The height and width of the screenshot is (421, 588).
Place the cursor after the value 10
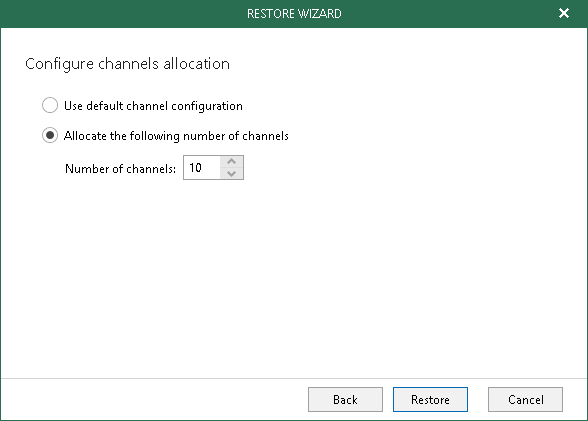click(x=203, y=168)
